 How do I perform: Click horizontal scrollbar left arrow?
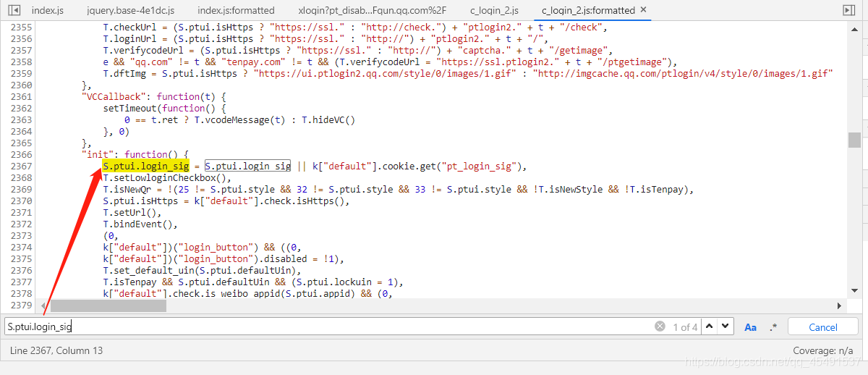(x=43, y=306)
